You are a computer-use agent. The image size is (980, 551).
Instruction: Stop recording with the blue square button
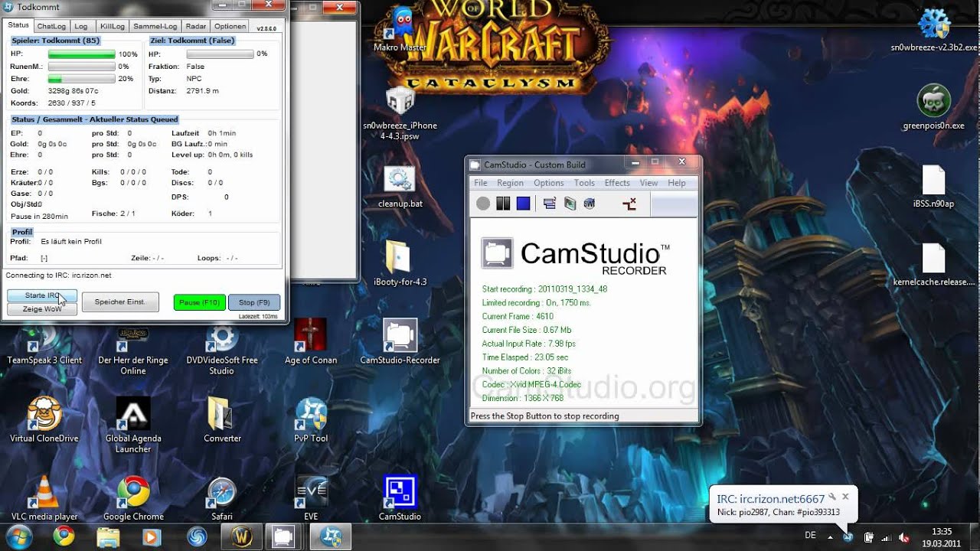(x=523, y=204)
